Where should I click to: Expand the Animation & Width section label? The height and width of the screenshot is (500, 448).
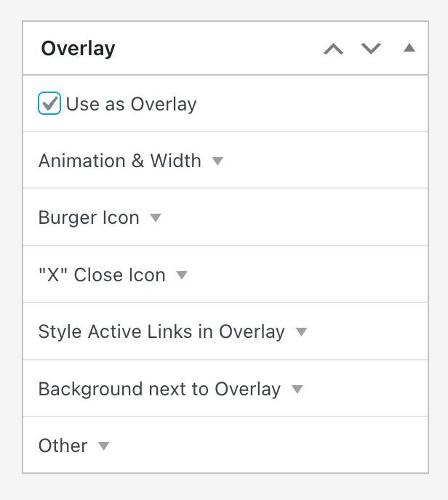[120, 161]
